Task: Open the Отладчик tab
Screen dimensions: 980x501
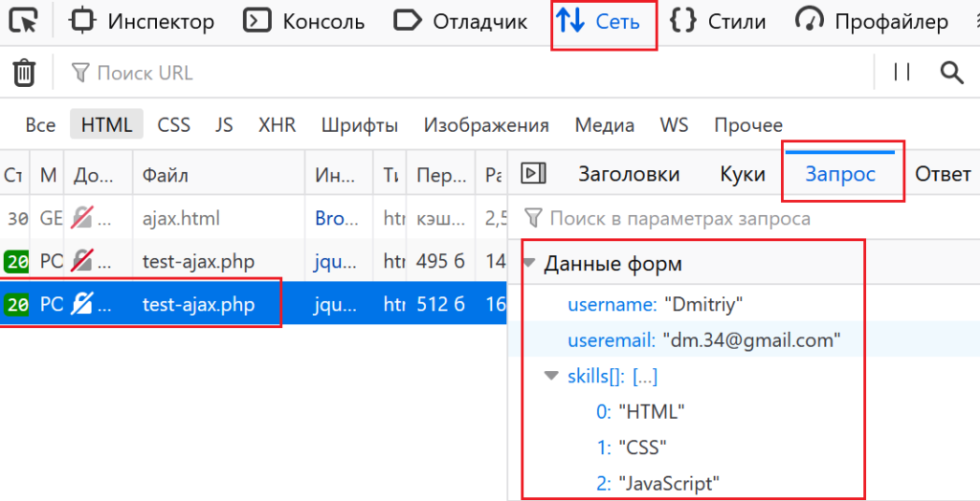Action: 462,21
